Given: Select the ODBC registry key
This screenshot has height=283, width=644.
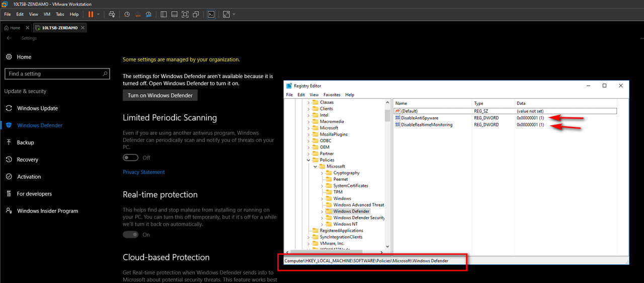Looking at the screenshot, I should [326, 140].
